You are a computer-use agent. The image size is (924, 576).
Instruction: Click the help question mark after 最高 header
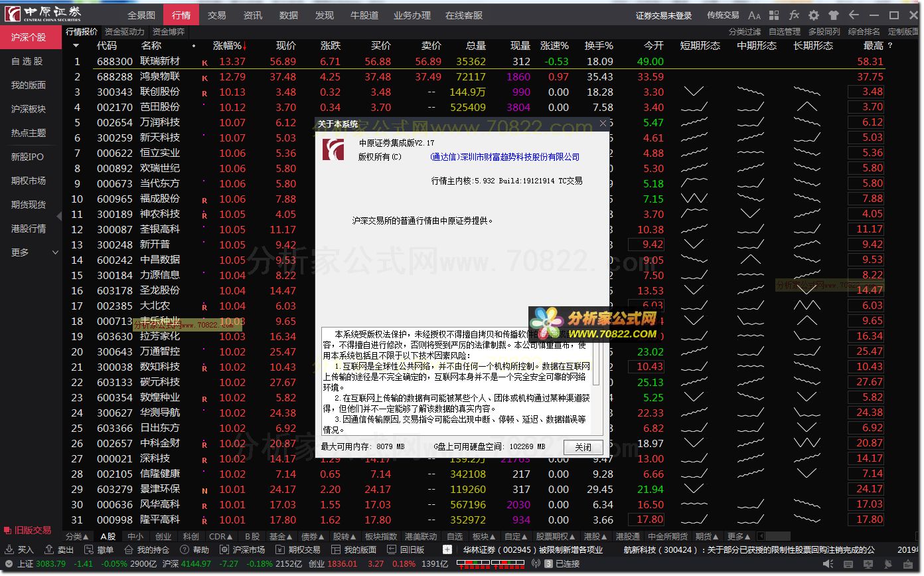pos(891,46)
